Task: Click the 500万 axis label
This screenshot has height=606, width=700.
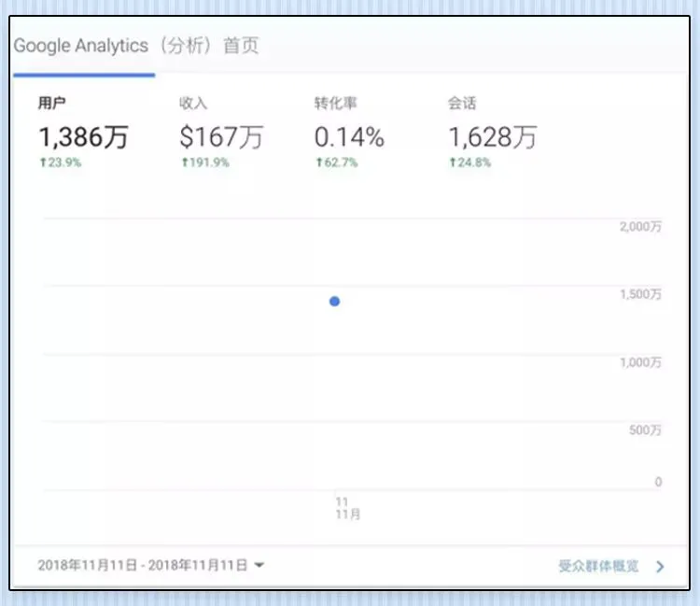Action: pos(645,430)
